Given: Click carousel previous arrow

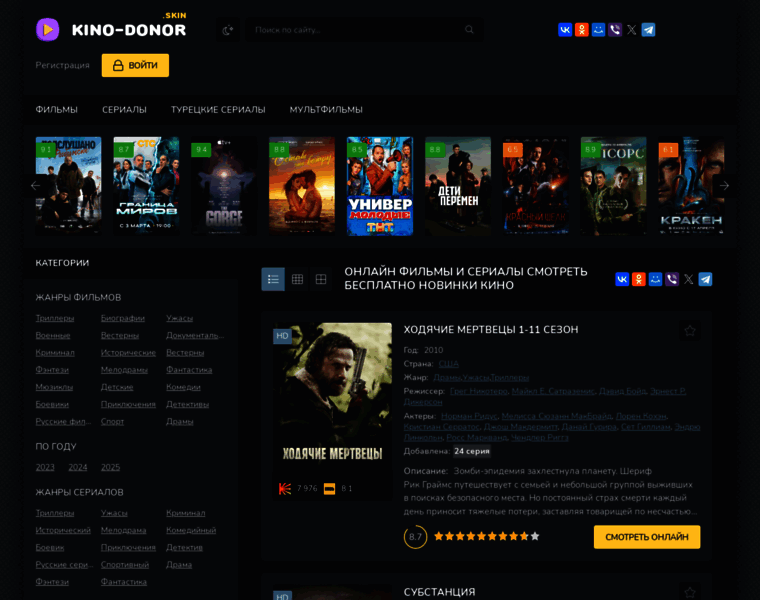Looking at the screenshot, I should click(x=35, y=186).
